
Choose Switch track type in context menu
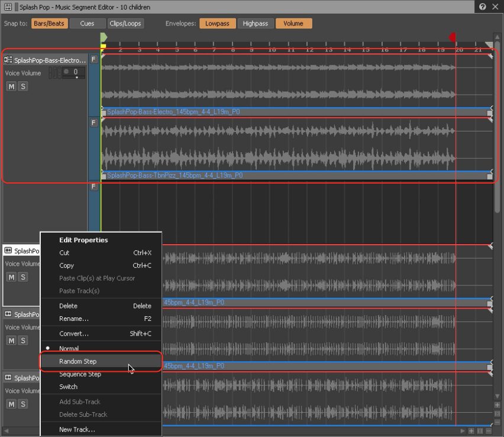click(x=101, y=387)
